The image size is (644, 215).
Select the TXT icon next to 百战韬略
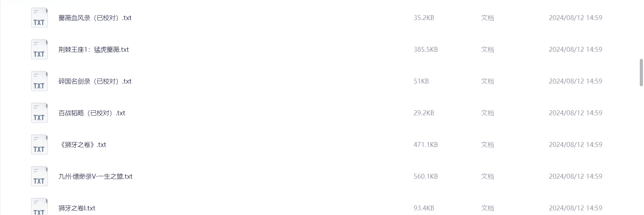tap(39, 113)
